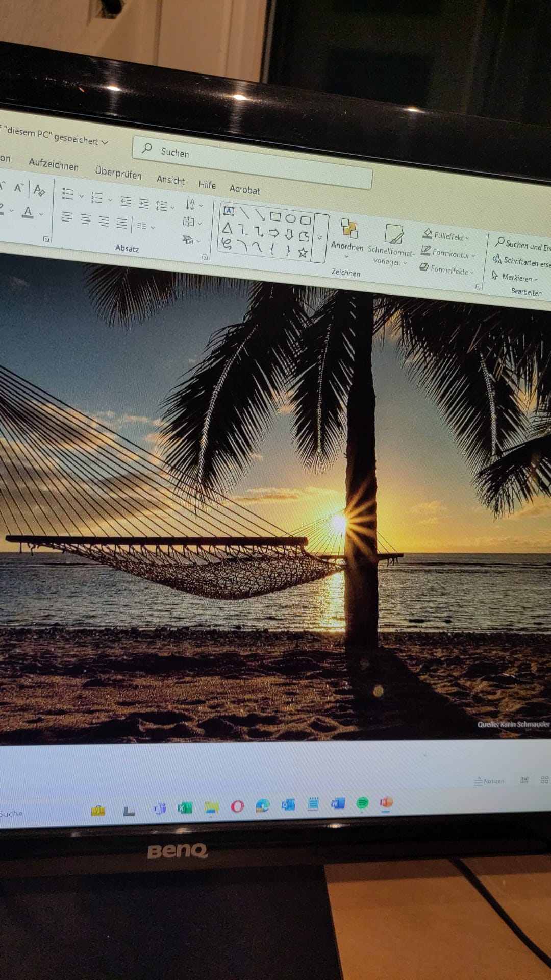Center the text

(85, 219)
